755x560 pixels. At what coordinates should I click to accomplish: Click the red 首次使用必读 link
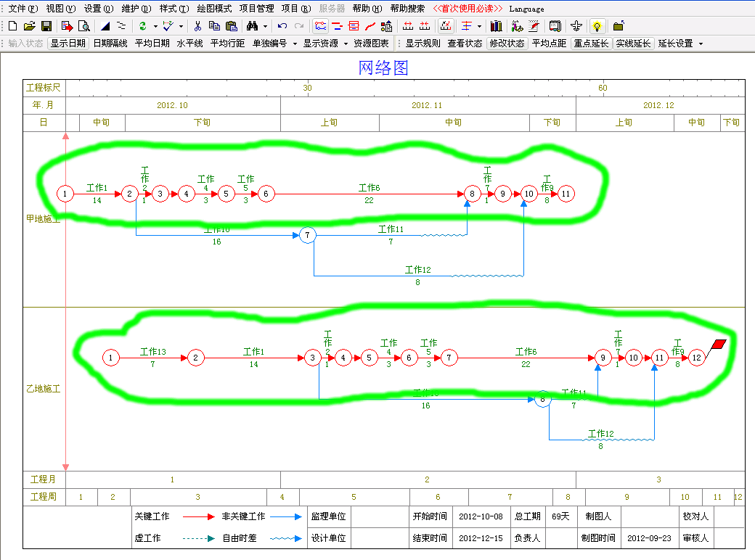pos(468,9)
